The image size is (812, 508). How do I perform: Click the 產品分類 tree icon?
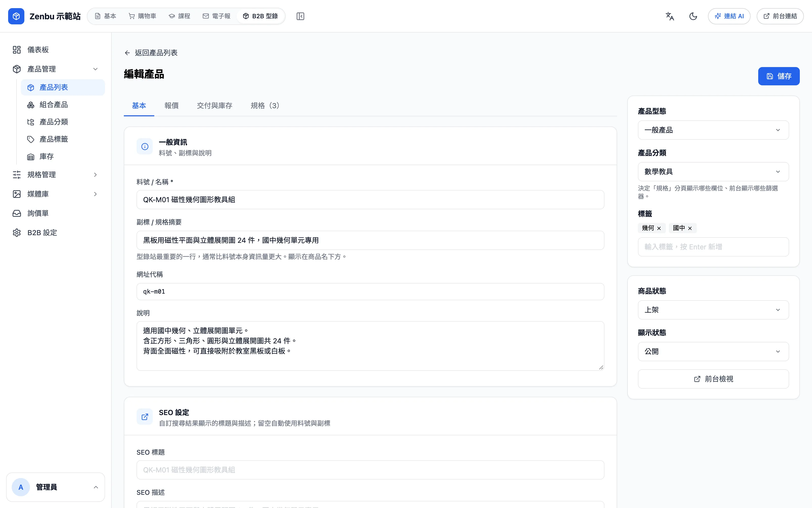click(x=30, y=122)
